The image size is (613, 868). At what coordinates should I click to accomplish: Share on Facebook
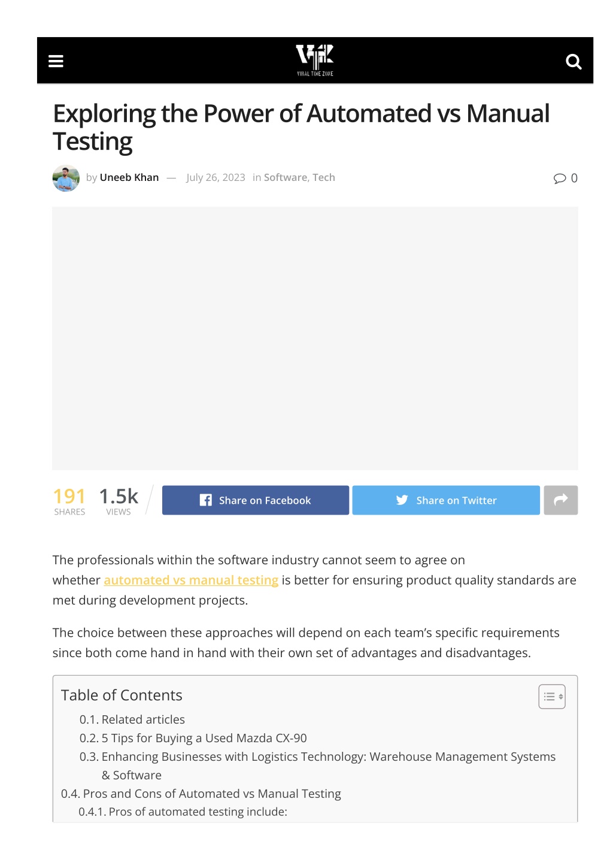(256, 500)
